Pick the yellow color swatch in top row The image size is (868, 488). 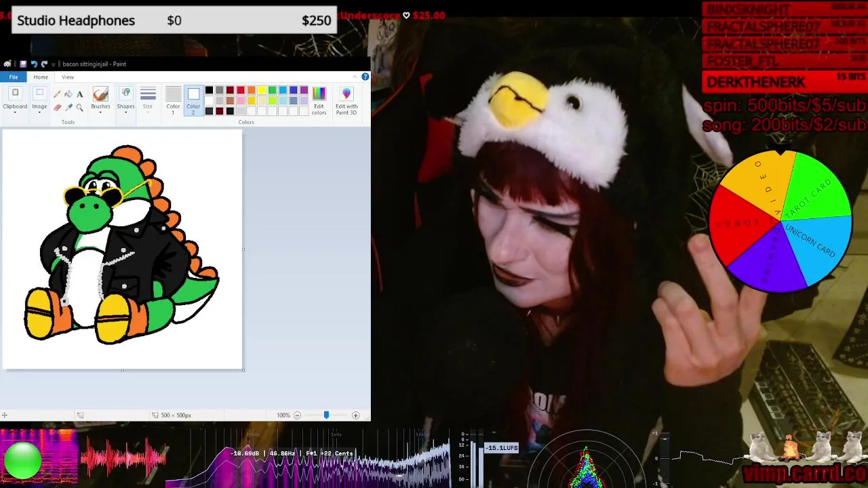pos(262,89)
